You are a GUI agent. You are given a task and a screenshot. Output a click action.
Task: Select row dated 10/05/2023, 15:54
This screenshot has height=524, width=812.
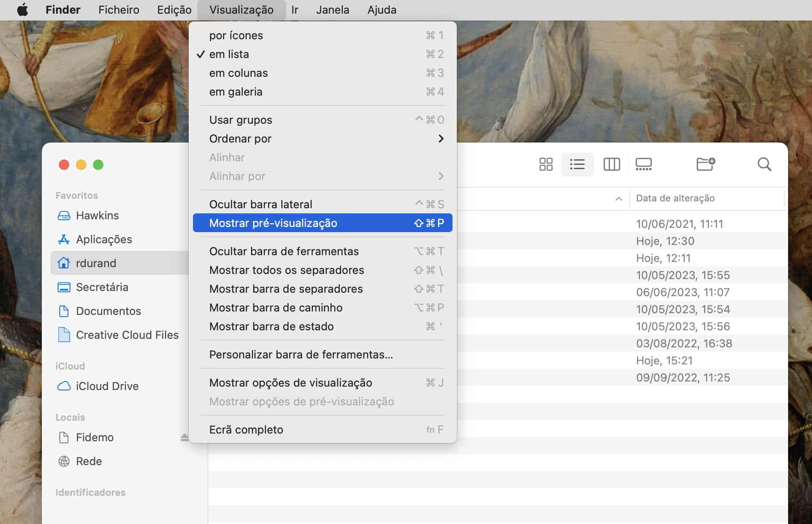coord(622,309)
